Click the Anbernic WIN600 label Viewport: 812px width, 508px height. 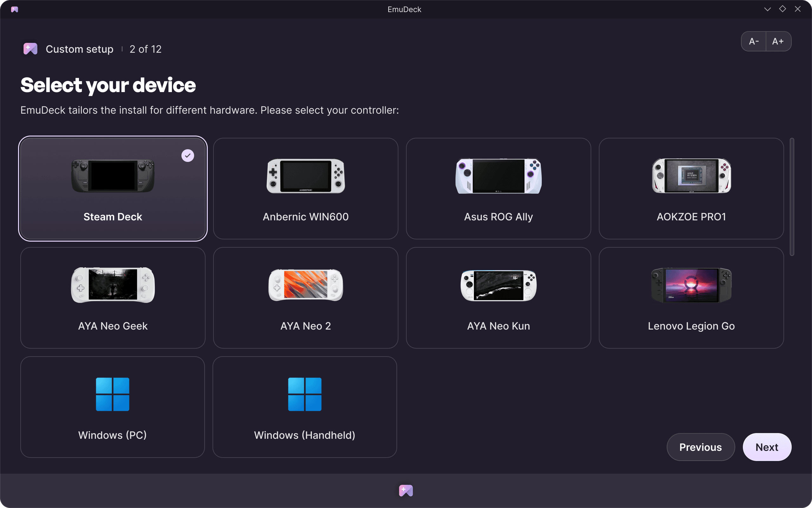point(306,217)
